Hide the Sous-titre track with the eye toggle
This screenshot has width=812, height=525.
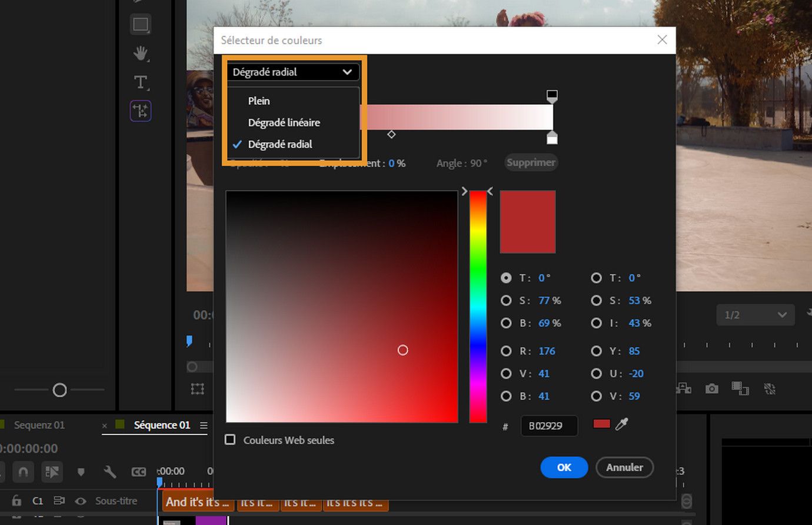80,501
